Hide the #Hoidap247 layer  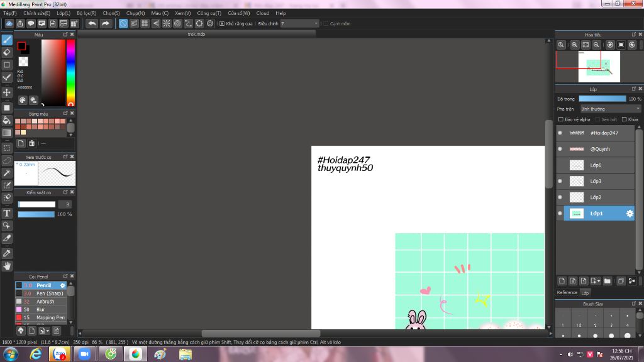[560, 133]
